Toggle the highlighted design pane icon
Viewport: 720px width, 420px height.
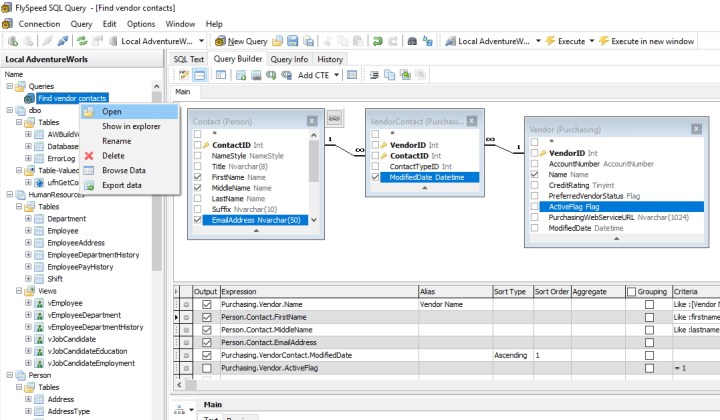click(x=200, y=75)
